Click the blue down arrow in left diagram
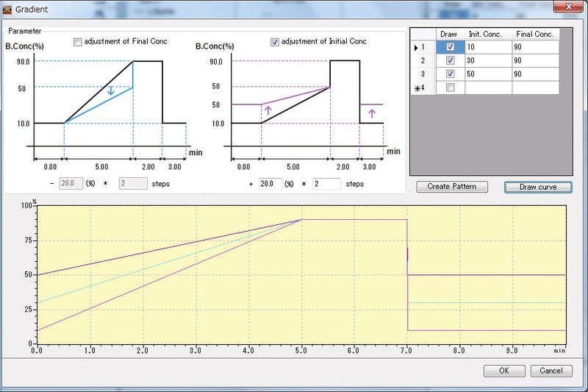This screenshot has width=588, height=392. (x=111, y=90)
